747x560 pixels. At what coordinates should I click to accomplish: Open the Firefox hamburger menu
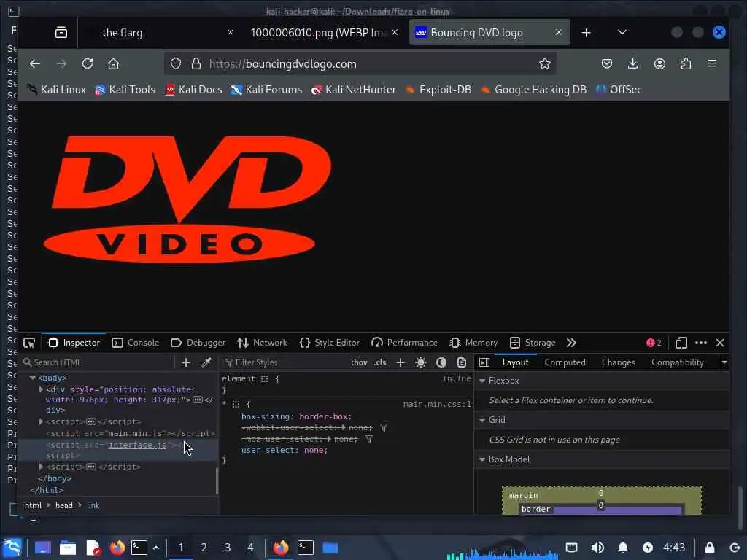point(712,63)
